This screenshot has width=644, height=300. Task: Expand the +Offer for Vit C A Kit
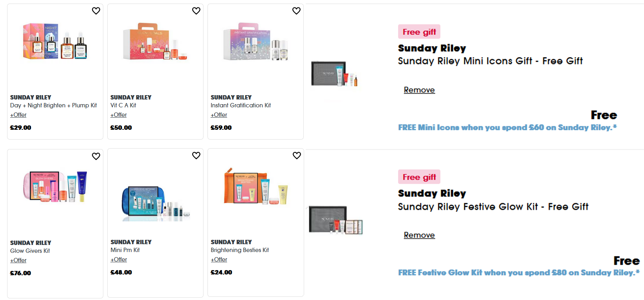point(118,114)
